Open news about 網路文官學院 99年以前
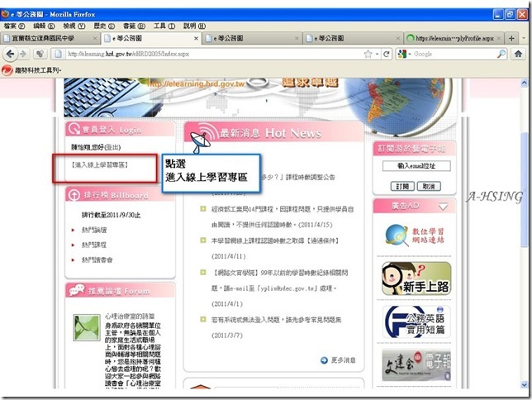 pyautogui.click(x=279, y=280)
